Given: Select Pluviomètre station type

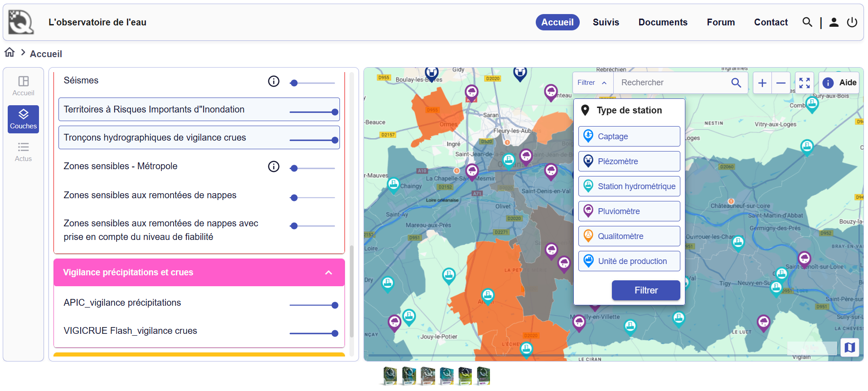Looking at the screenshot, I should click(629, 211).
